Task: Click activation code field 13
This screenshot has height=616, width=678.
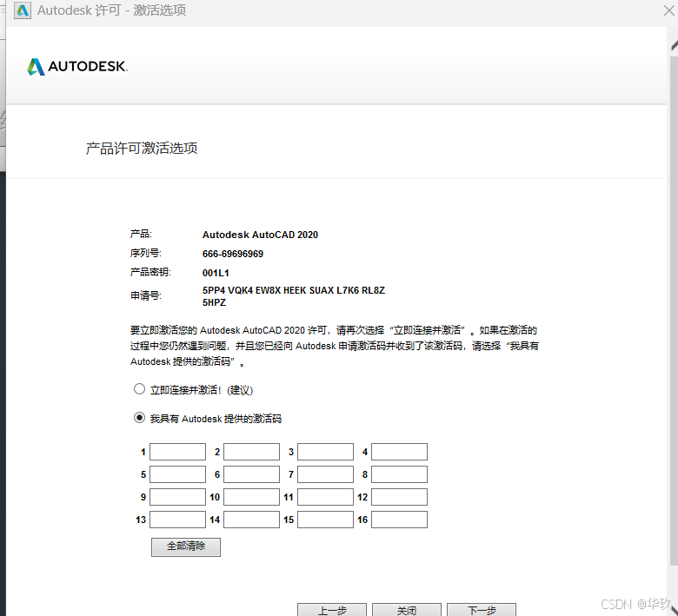Action: tap(177, 520)
